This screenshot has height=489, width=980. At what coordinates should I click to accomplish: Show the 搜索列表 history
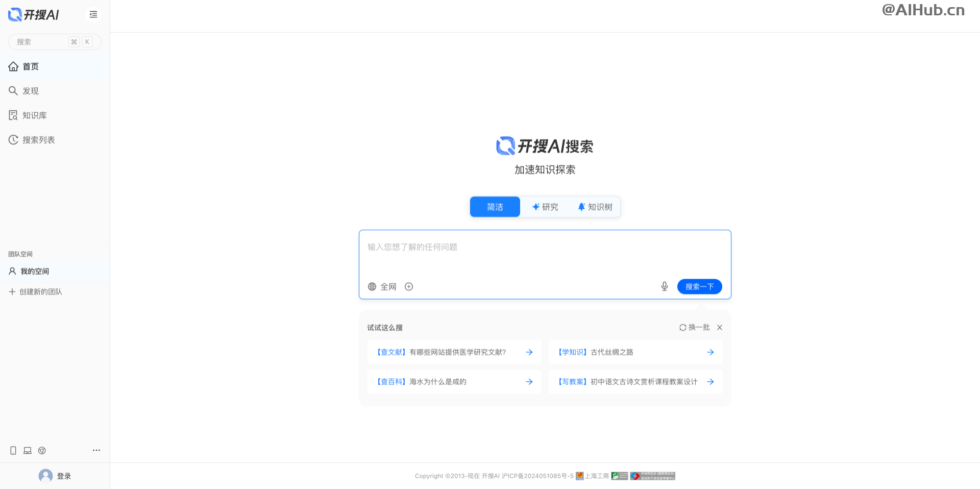[55, 140]
